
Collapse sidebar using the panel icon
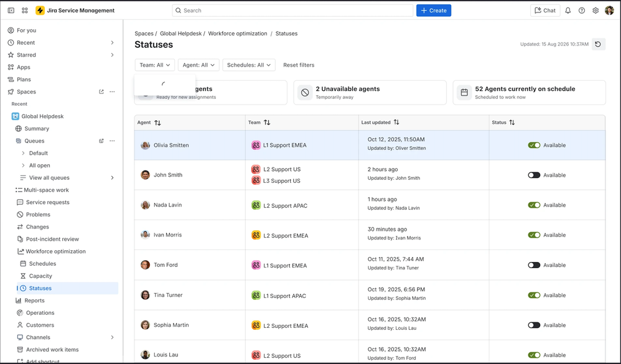pos(11,11)
